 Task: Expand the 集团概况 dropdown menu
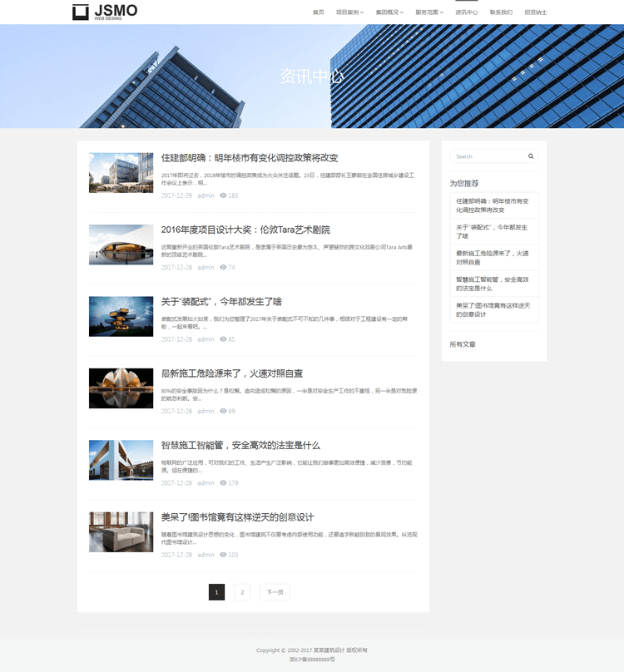[x=389, y=12]
